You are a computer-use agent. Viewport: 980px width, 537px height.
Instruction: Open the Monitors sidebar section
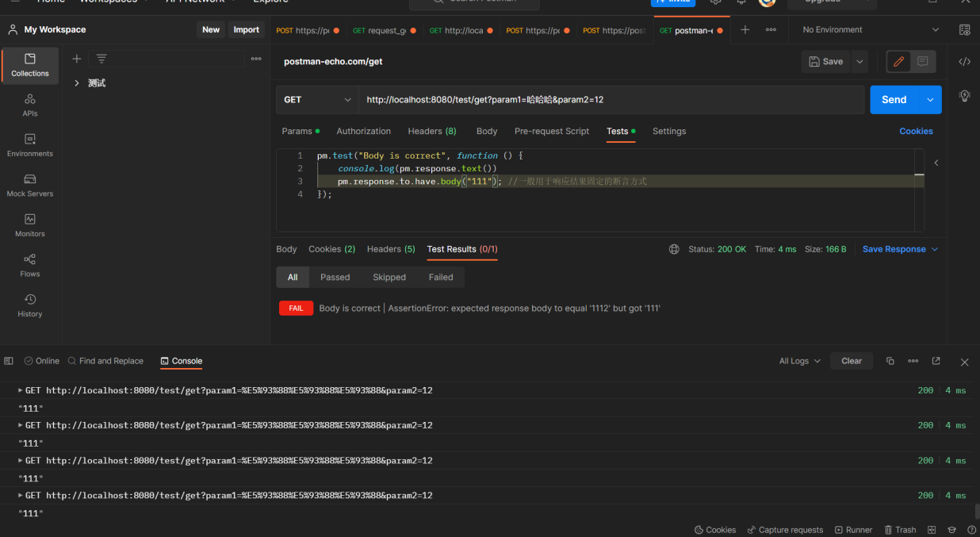point(30,225)
